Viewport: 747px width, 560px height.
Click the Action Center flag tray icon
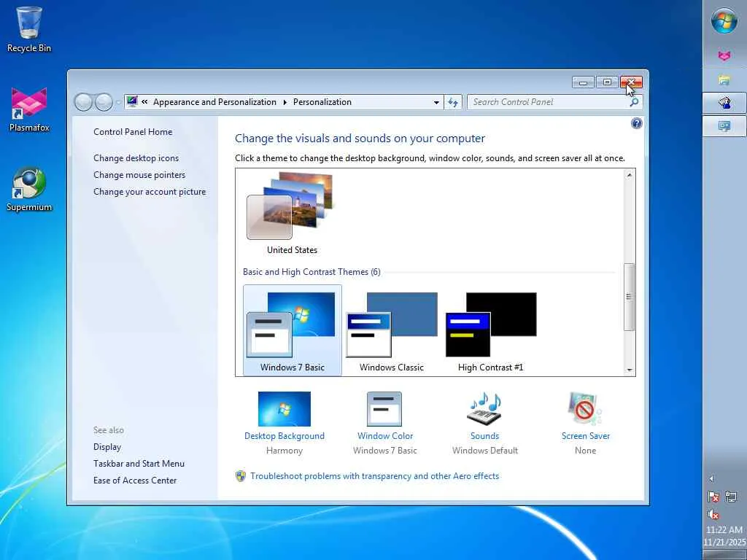[713, 497]
